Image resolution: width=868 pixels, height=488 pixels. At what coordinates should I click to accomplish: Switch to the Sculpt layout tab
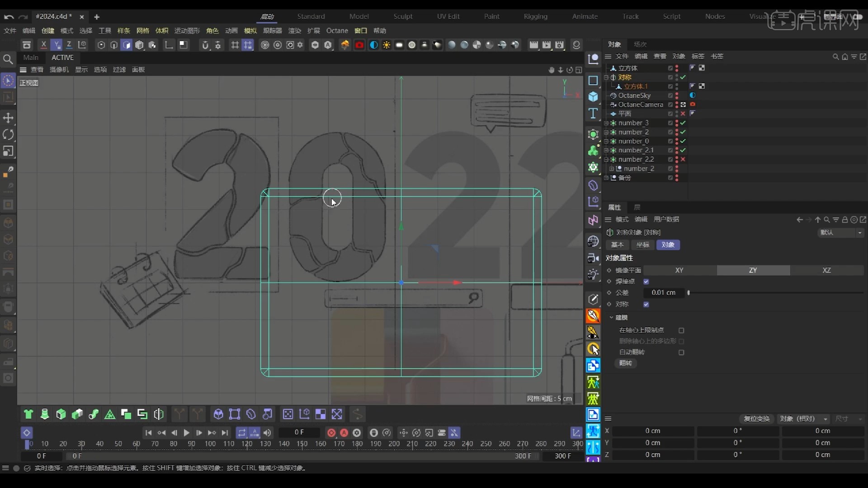pyautogui.click(x=403, y=16)
